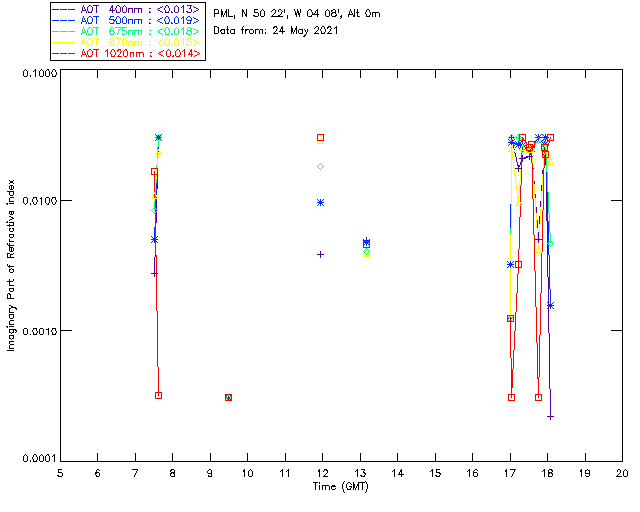Click the legend entry AOT 400nm : <0.013>
The height and width of the screenshot is (512, 640).
(x=128, y=9)
